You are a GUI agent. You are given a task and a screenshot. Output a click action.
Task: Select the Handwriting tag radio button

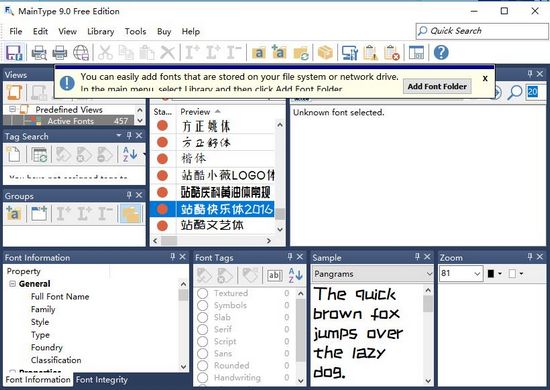click(202, 378)
